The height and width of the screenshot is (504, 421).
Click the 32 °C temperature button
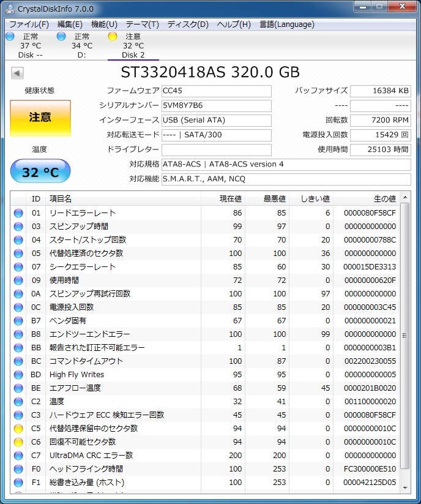coord(40,171)
